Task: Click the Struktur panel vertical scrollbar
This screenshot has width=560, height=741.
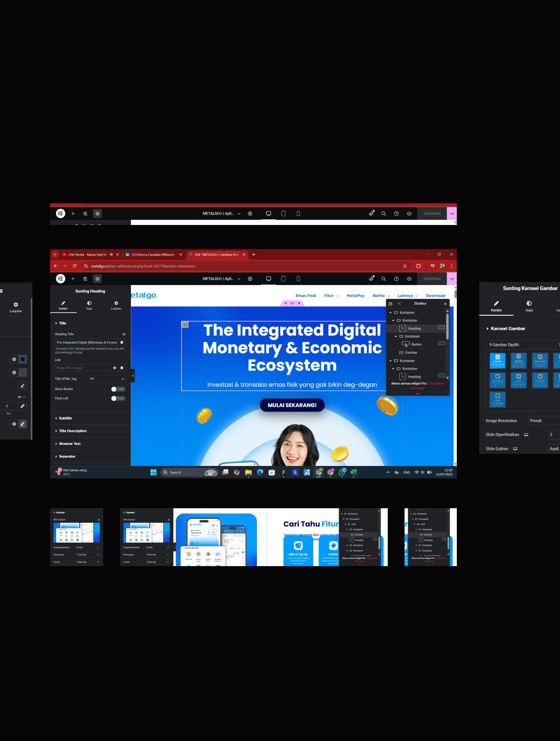Action: click(447, 326)
